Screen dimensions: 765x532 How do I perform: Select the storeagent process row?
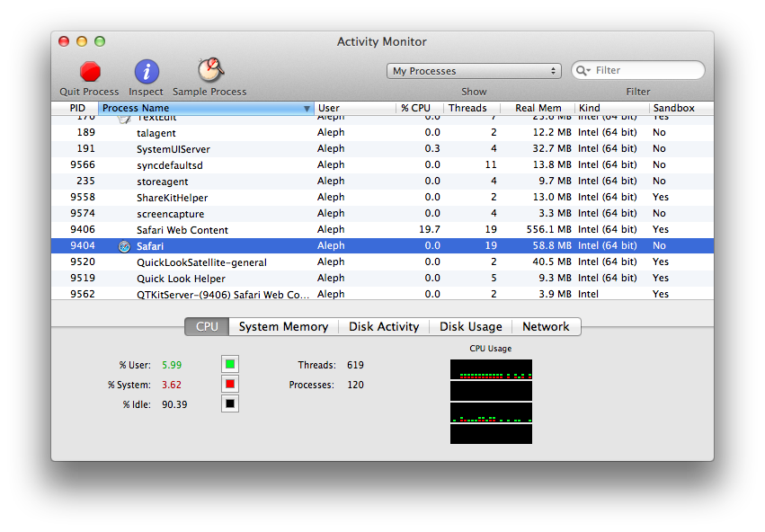point(383,181)
